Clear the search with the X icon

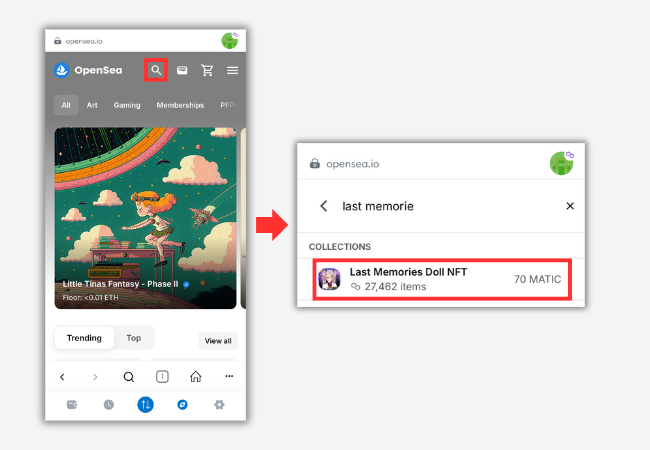(x=570, y=206)
